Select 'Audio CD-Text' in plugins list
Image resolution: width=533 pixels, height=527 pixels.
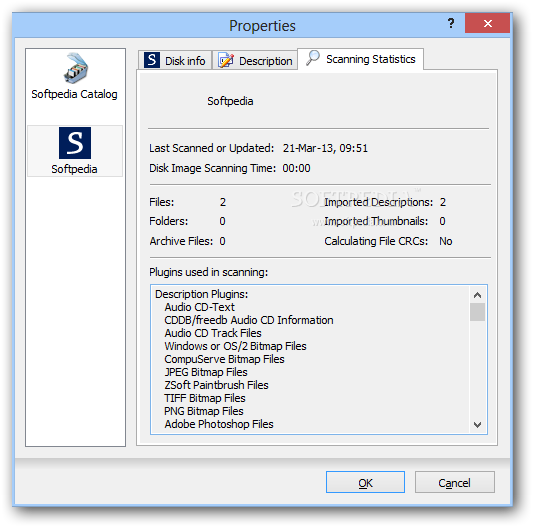(x=200, y=307)
